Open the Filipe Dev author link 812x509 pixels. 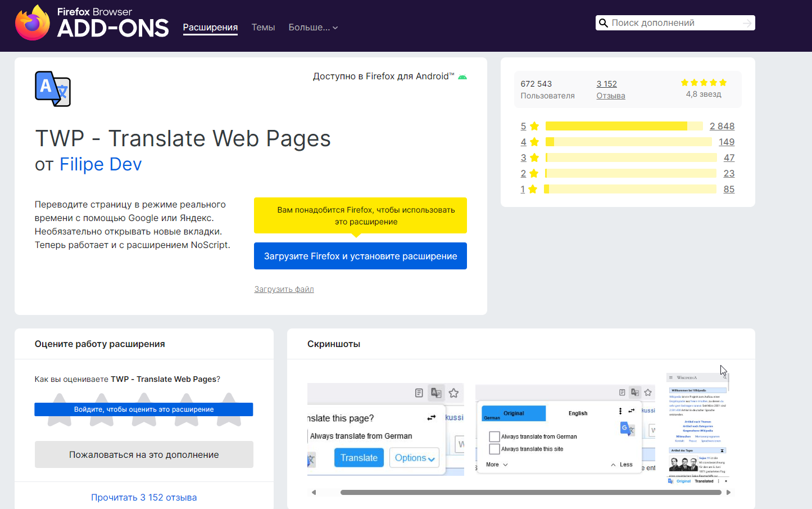pos(101,164)
